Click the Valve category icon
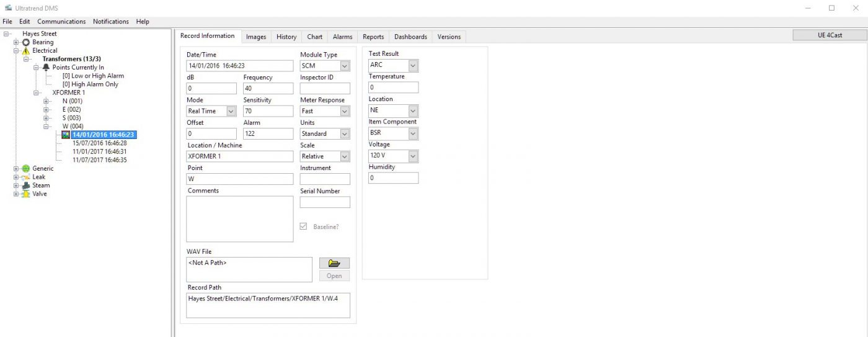Screen dimensions: 868x337 click(x=26, y=194)
